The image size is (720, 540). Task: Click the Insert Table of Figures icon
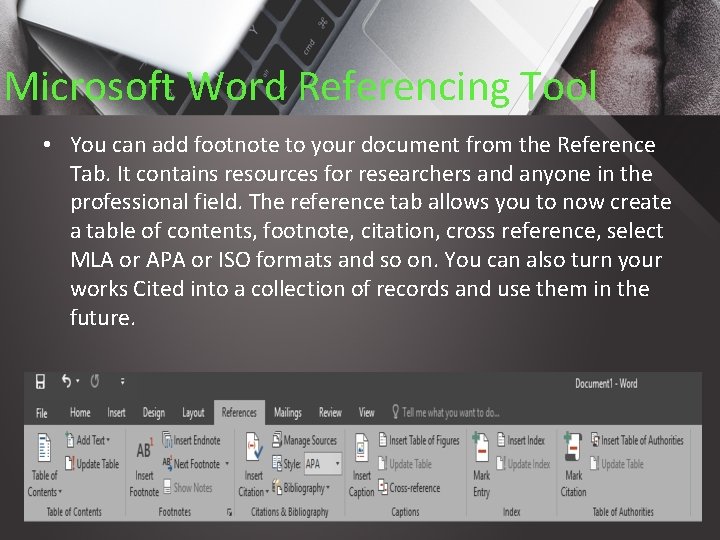383,440
